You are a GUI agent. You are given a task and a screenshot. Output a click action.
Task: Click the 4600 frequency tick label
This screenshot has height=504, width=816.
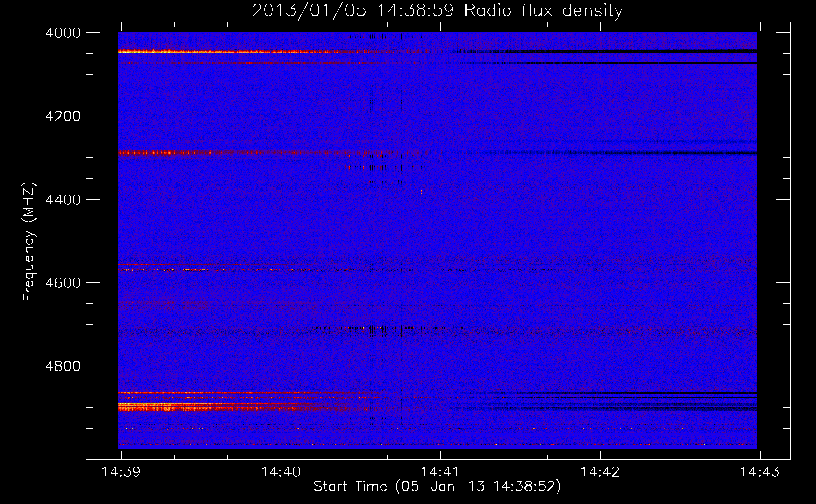63,283
